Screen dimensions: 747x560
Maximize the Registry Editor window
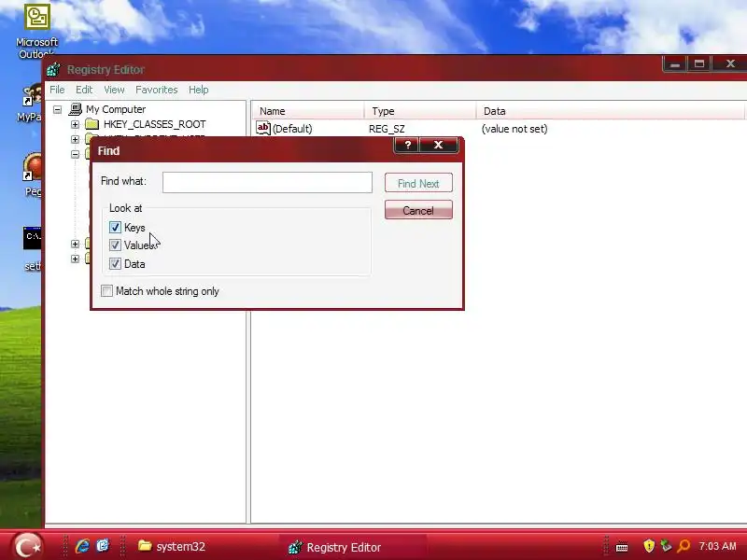click(698, 63)
